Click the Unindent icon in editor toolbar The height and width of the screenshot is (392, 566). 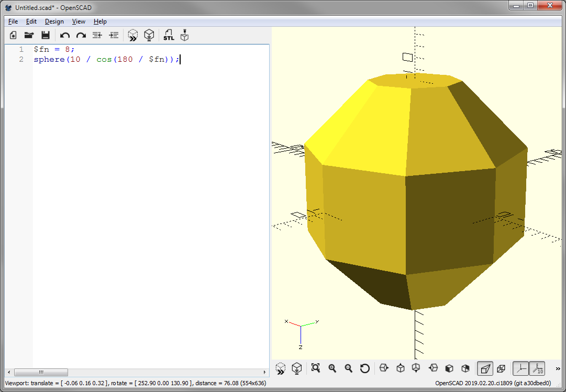coord(97,36)
